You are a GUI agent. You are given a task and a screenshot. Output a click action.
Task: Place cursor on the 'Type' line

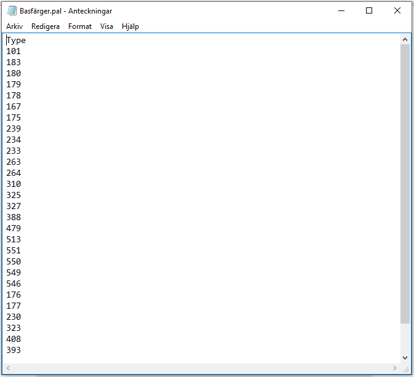(16, 40)
